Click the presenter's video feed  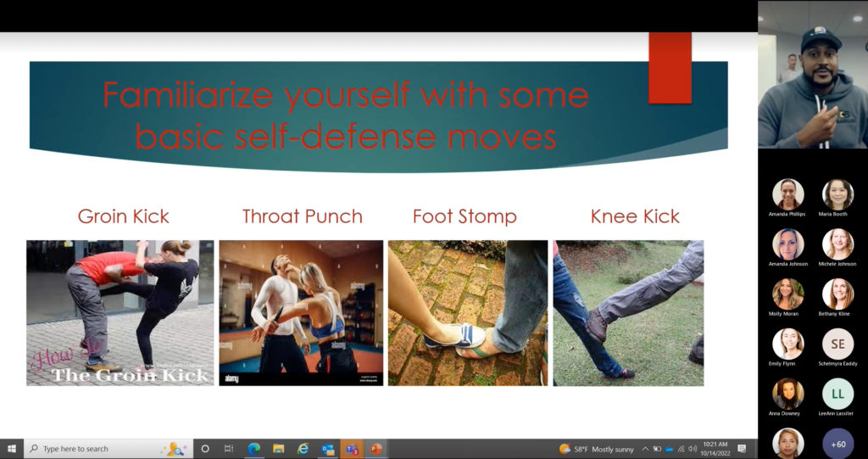click(812, 75)
